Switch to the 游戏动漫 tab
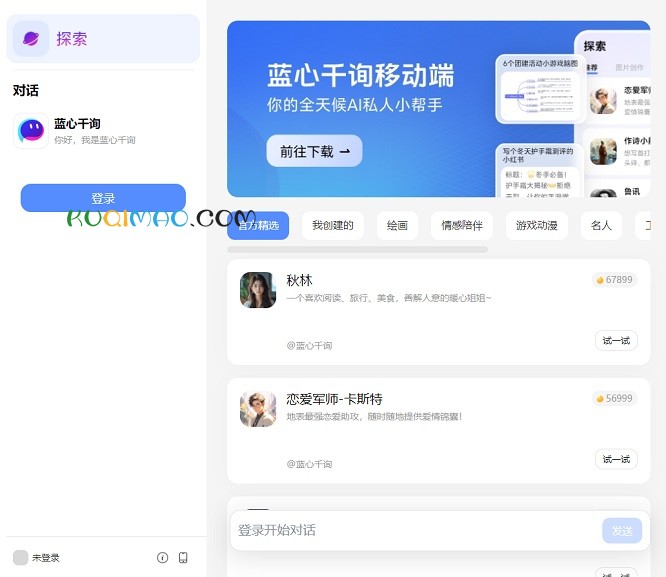 pyautogui.click(x=536, y=225)
